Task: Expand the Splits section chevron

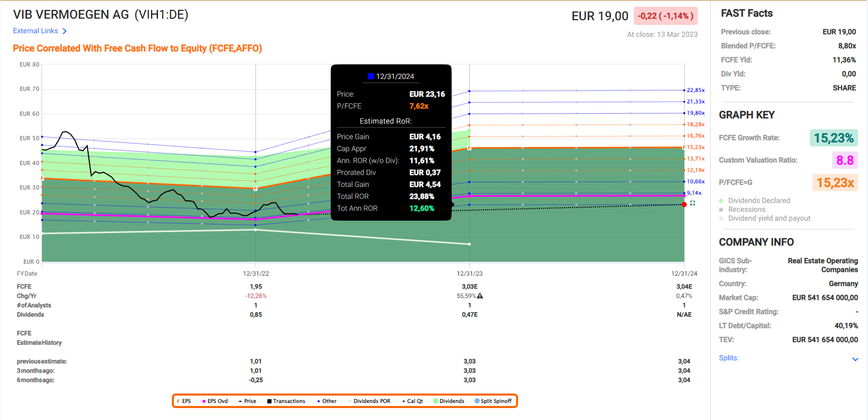Action: coord(855,359)
